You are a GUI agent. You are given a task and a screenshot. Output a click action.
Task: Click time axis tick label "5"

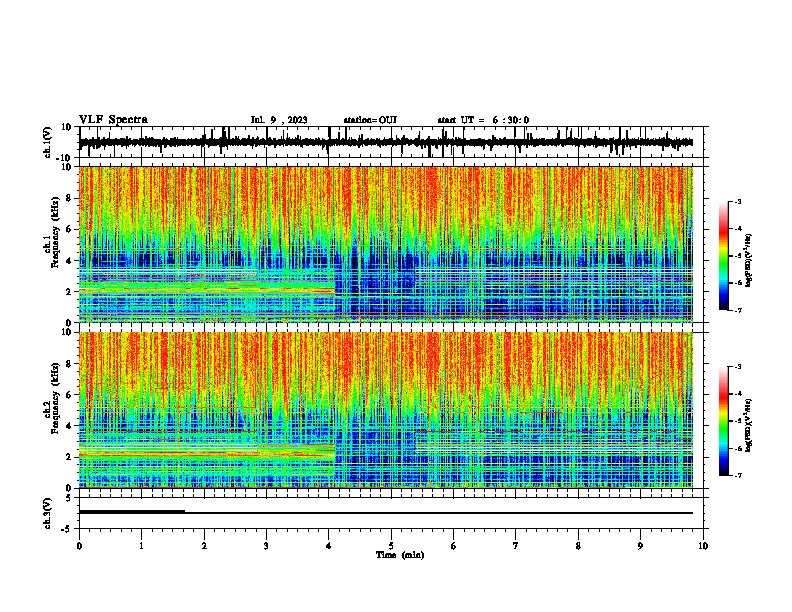pyautogui.click(x=391, y=546)
